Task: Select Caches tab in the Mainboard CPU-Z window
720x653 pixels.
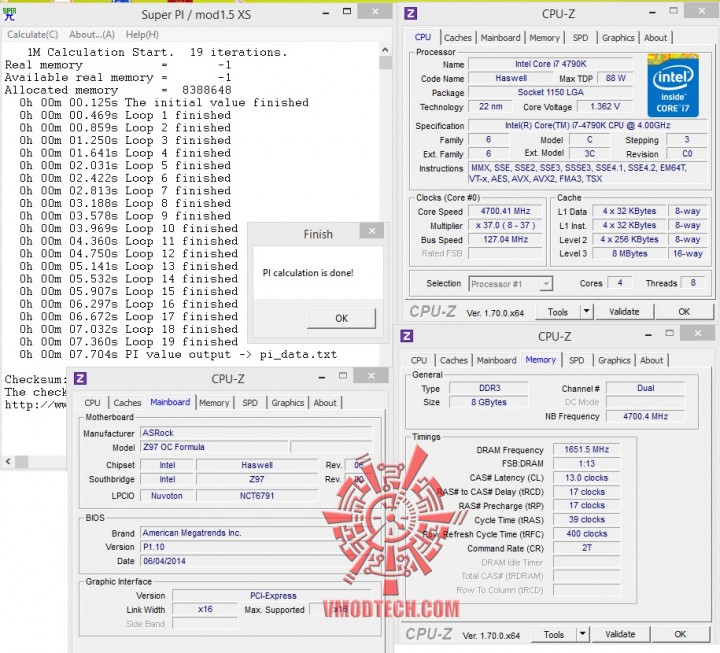Action: [x=127, y=403]
